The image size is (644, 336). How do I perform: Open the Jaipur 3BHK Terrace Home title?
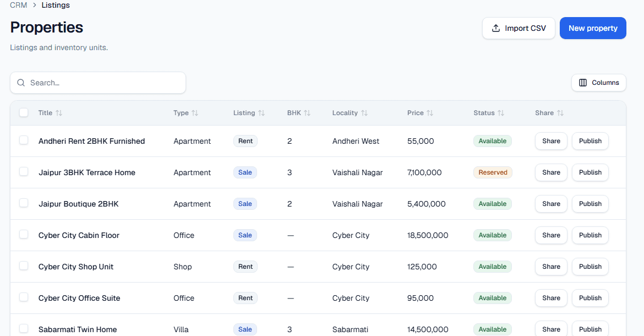[x=86, y=172]
